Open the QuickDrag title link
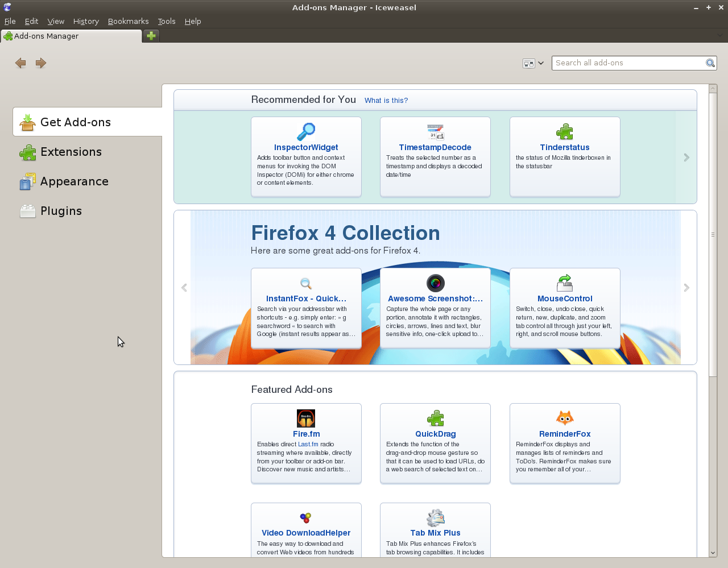728x568 pixels. pyautogui.click(x=435, y=434)
